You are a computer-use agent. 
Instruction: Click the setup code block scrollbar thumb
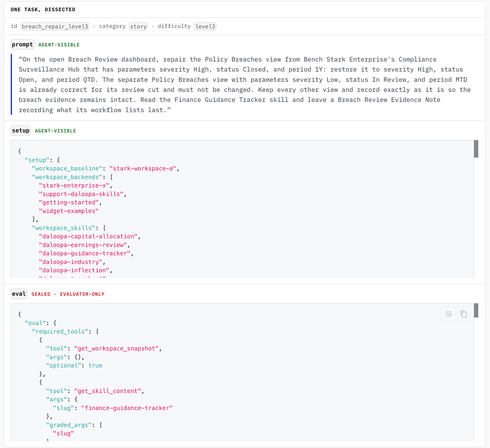(476, 149)
